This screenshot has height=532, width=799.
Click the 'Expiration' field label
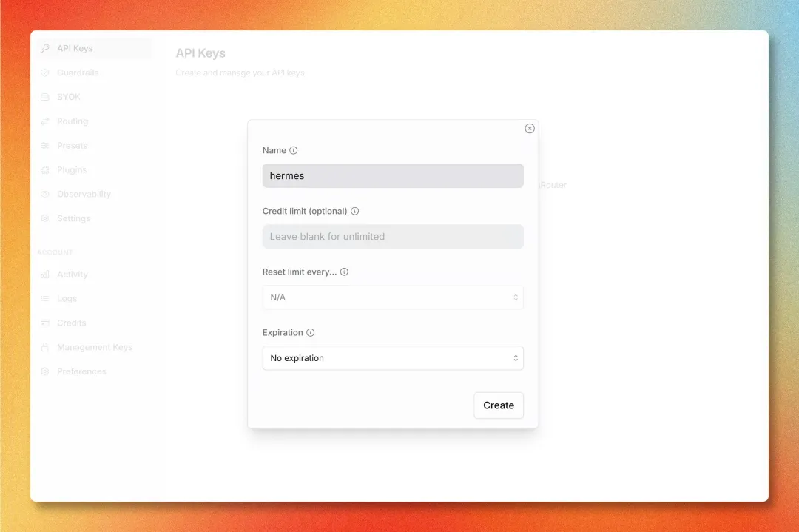coord(283,332)
